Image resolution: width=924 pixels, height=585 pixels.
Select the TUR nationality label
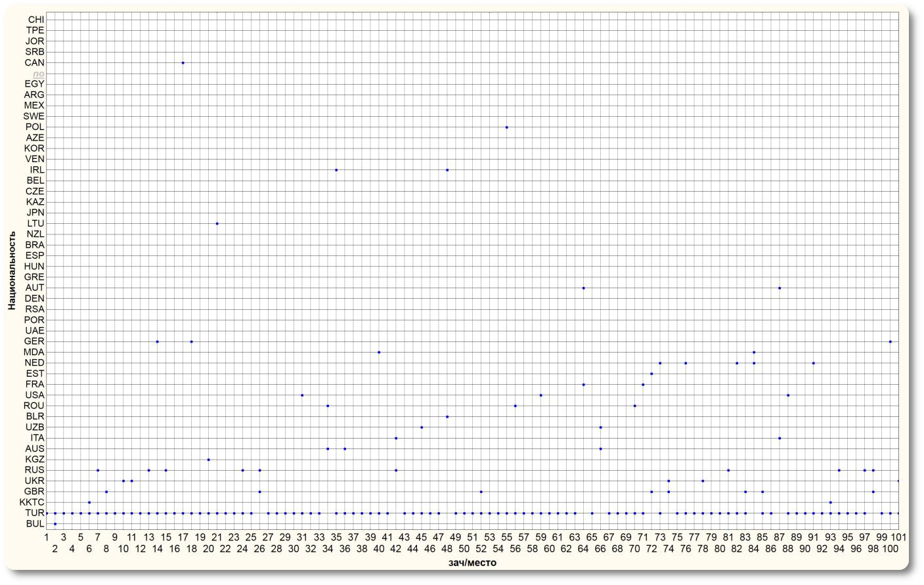tap(35, 513)
